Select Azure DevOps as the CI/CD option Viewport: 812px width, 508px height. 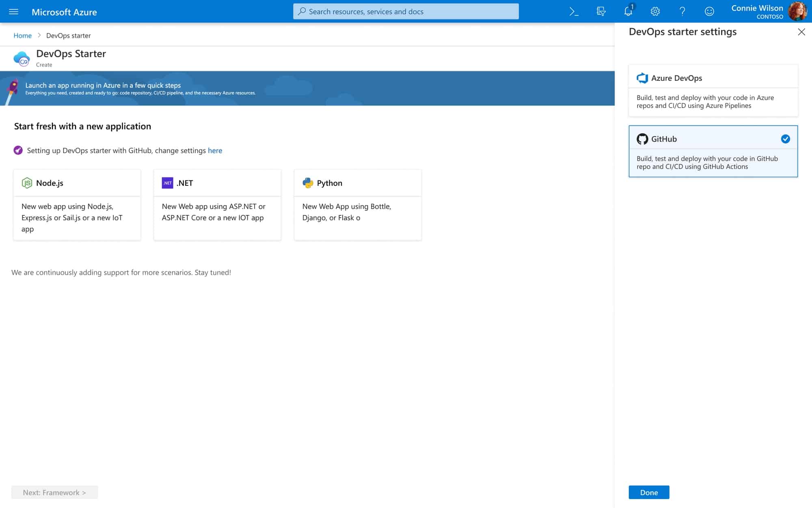(x=713, y=90)
